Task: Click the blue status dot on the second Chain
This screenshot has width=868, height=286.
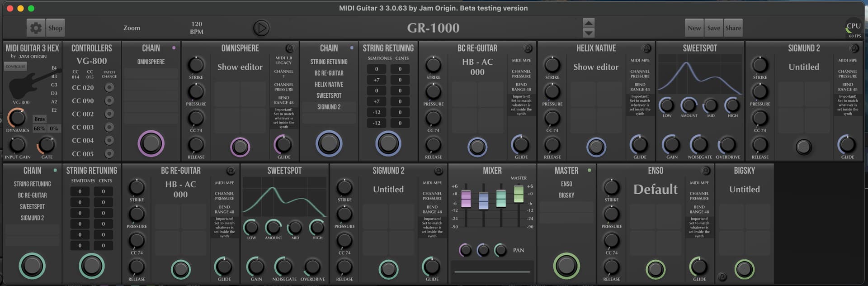Action: point(352,48)
